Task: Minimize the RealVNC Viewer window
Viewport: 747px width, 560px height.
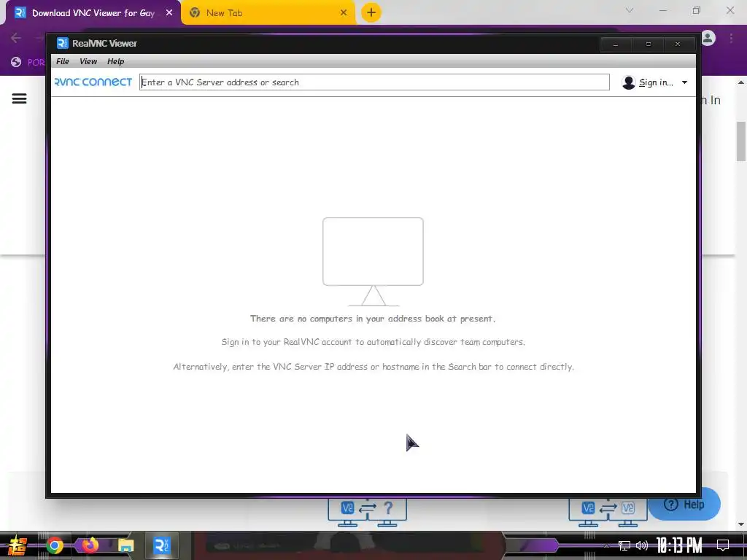Action: click(616, 44)
